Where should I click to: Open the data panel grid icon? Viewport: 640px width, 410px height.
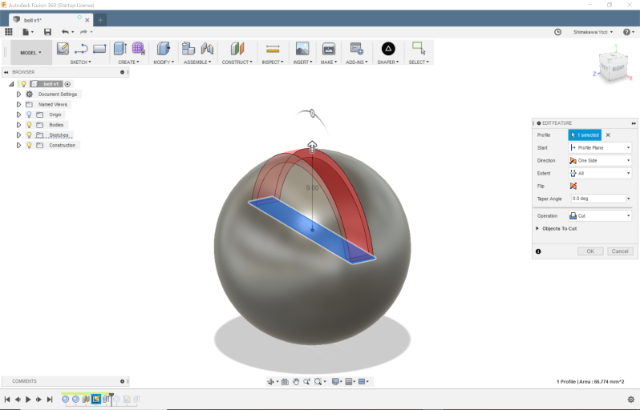click(x=9, y=32)
